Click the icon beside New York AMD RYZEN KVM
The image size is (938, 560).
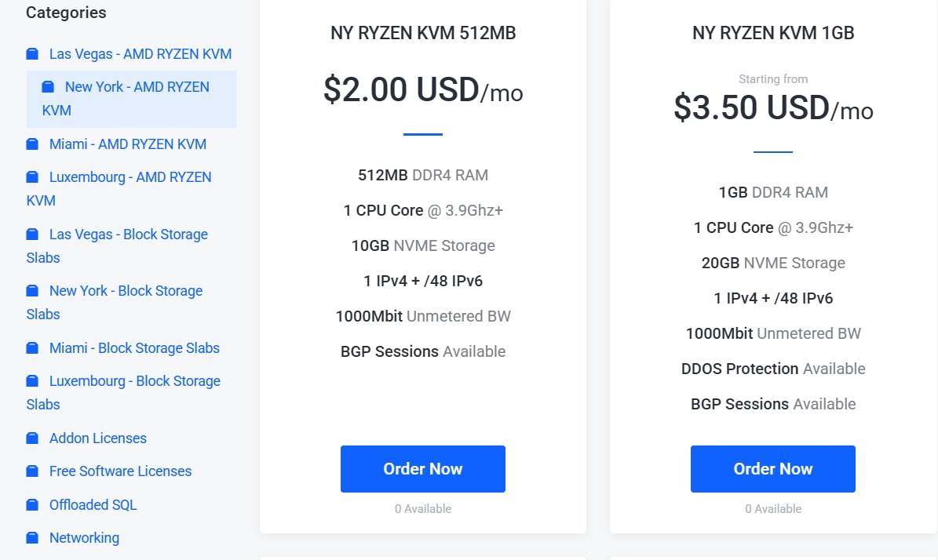tap(48, 87)
